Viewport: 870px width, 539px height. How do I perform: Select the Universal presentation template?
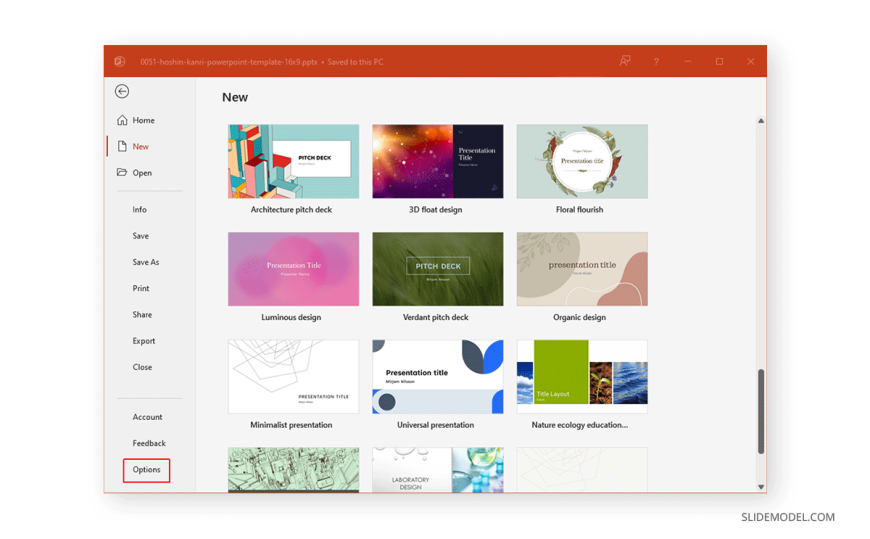tap(437, 377)
